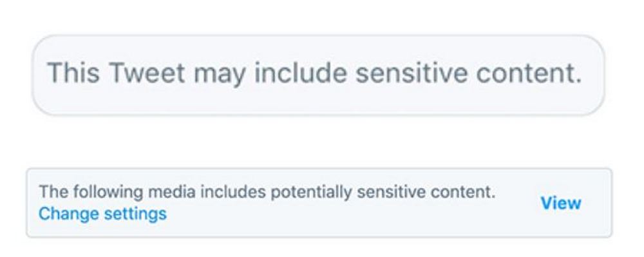This screenshot has height=257, width=644.
Task: Click the potentially sensitive media warning text
Action: pyautogui.click(x=267, y=192)
